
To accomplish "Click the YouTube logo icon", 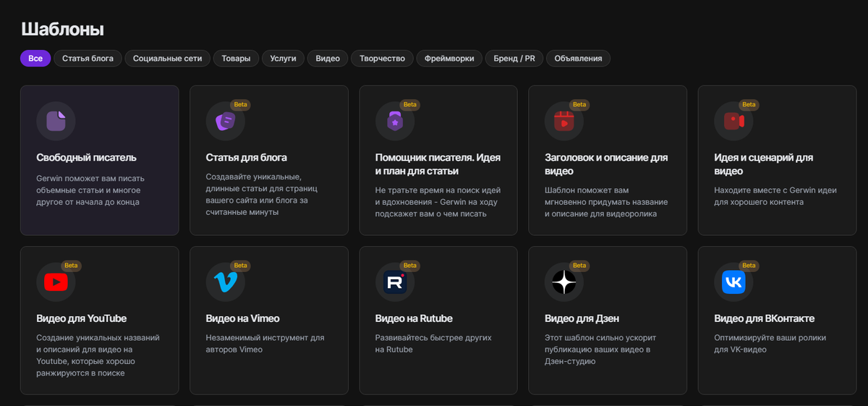I will tap(56, 282).
